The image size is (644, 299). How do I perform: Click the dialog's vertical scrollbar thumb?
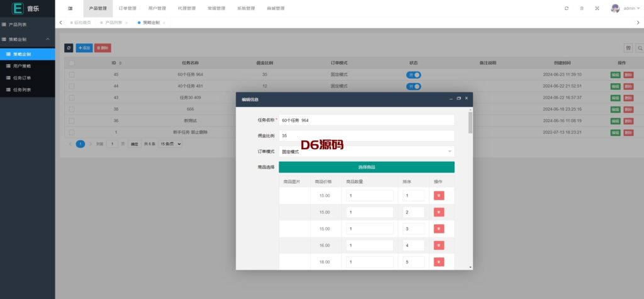[470, 122]
